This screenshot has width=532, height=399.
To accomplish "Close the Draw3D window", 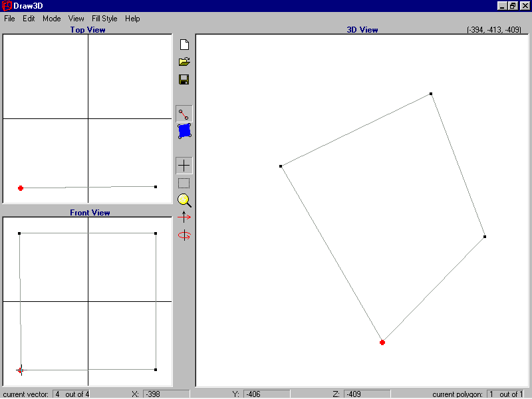I will pos(525,6).
